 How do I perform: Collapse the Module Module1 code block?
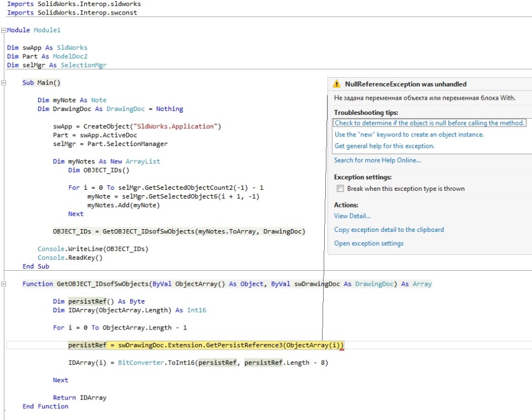[3, 31]
